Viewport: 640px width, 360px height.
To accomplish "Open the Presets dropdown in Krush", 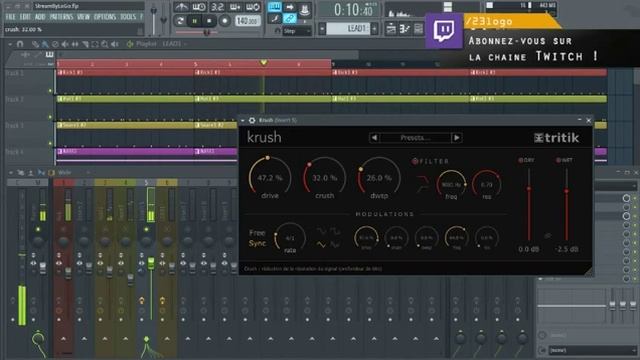I will click(x=415, y=138).
